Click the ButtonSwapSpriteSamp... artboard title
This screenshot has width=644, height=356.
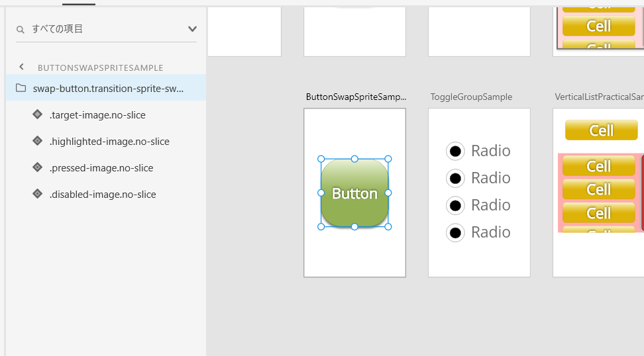coord(356,97)
